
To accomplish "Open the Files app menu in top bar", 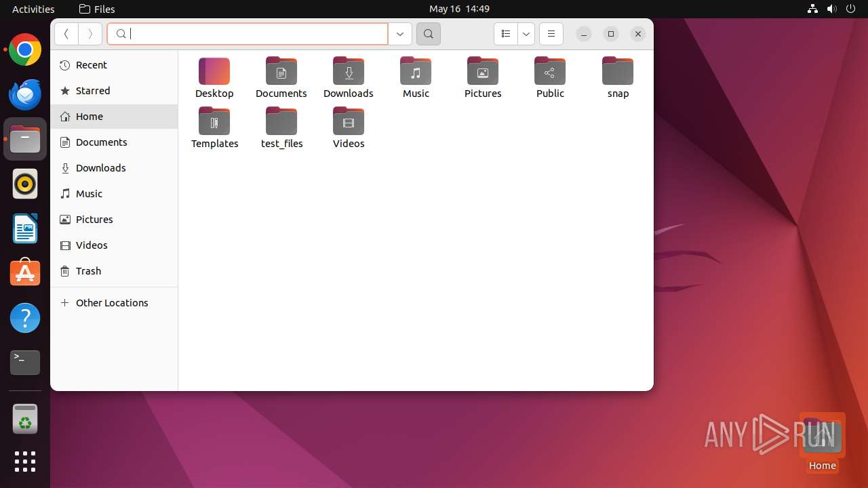I will coord(97,9).
